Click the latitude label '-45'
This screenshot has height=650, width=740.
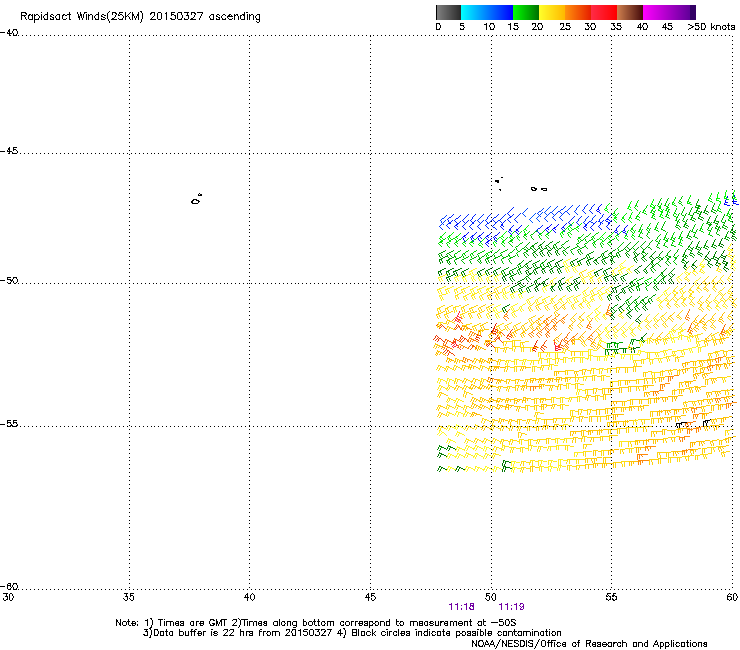[9, 151]
